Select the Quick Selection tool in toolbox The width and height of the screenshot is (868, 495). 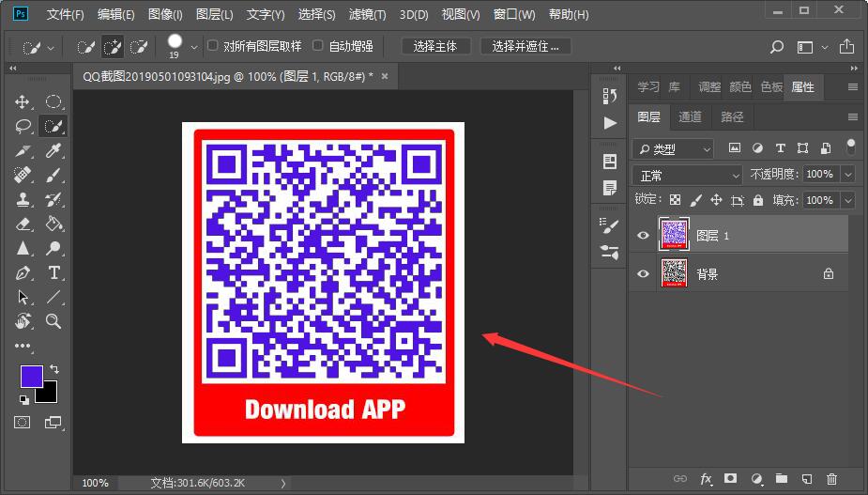tap(53, 127)
